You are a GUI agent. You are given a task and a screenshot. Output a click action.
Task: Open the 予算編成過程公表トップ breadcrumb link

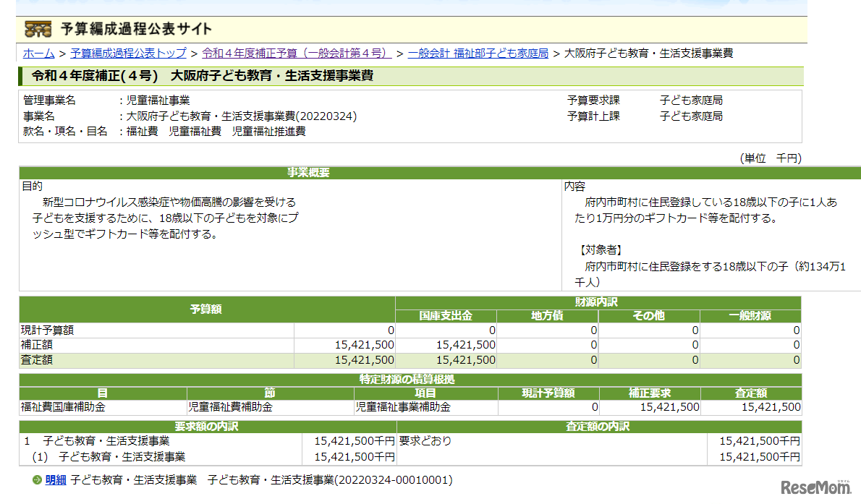pyautogui.click(x=128, y=53)
